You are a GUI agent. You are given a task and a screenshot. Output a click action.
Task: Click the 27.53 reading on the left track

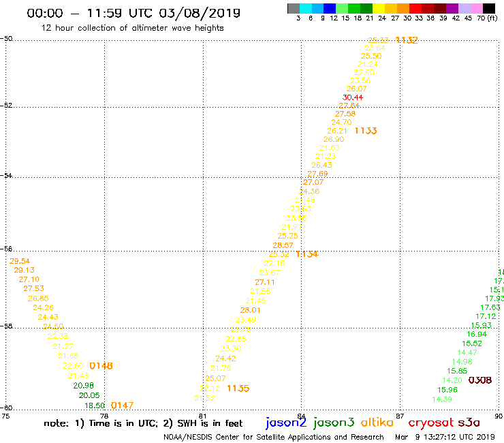tap(34, 288)
